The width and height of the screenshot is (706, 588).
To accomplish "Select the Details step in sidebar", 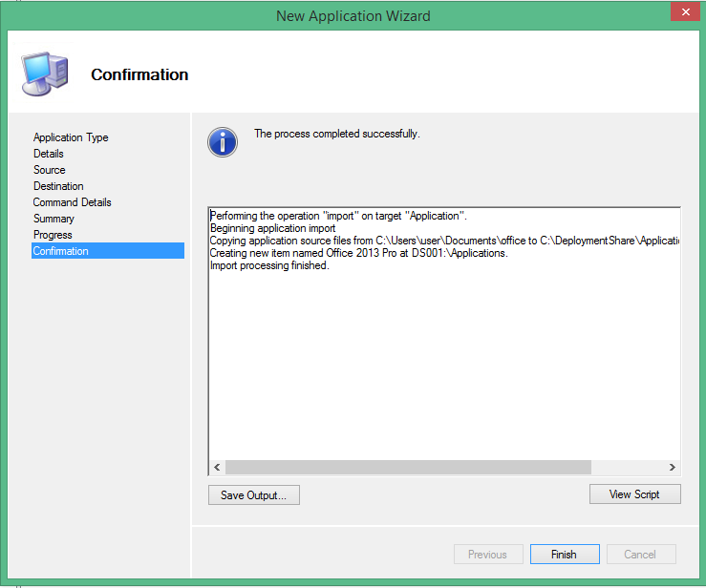I will [49, 154].
